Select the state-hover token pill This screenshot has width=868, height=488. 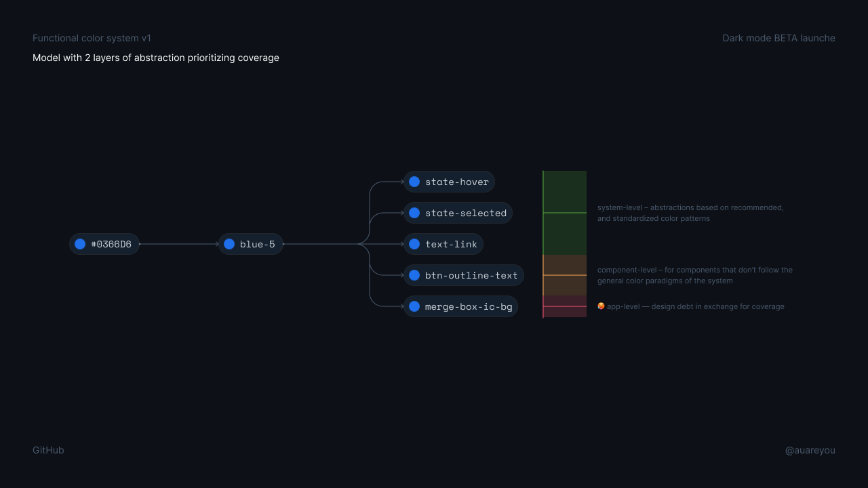pos(449,182)
